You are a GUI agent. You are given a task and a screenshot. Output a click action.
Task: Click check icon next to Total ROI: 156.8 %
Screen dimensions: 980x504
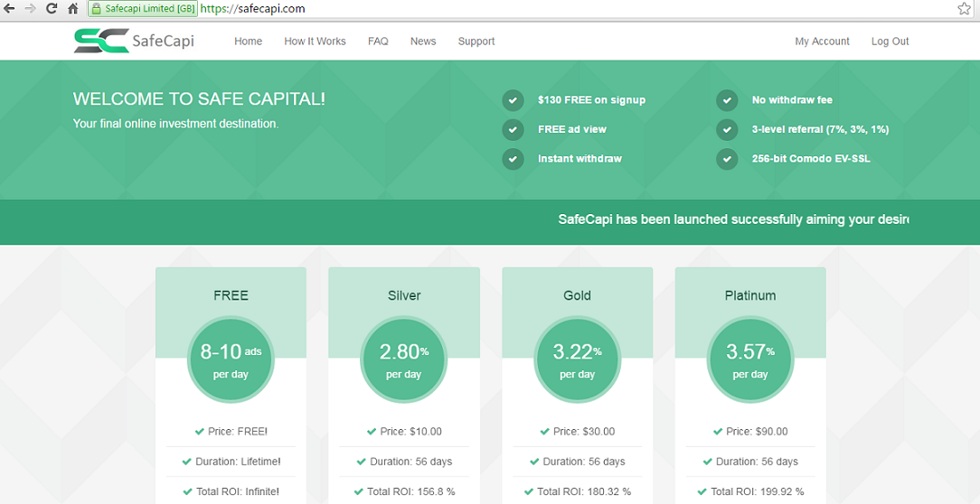click(x=358, y=491)
